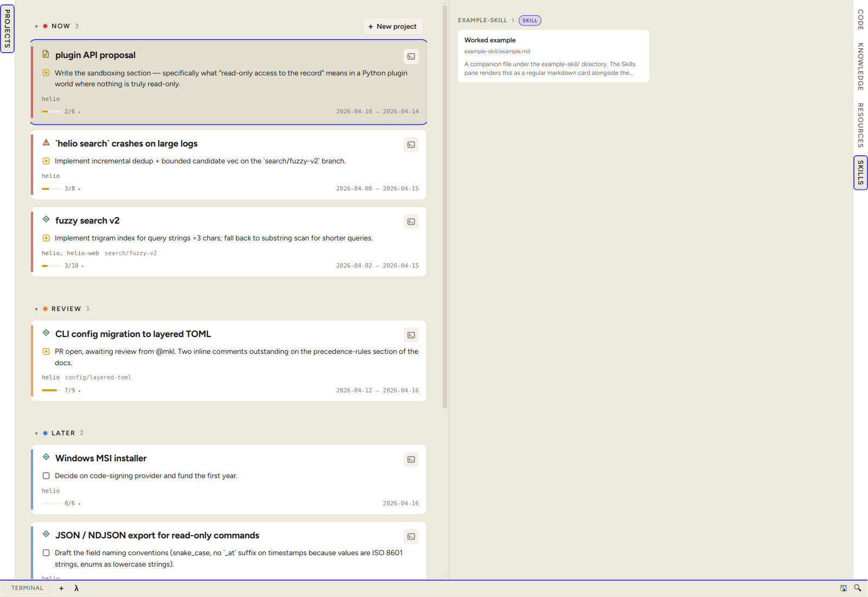Click the config/layered-toml branch label

coord(98,378)
